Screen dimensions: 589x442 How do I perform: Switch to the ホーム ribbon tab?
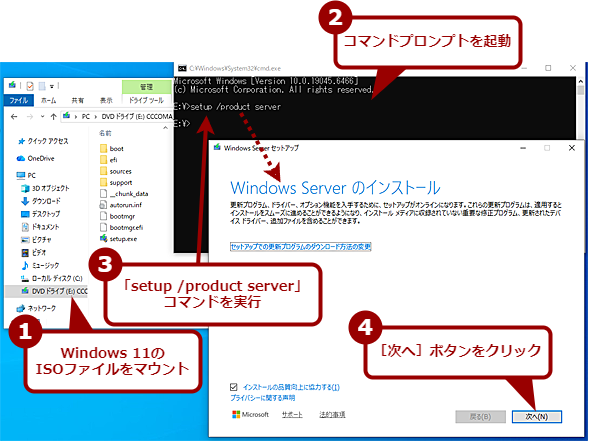(48, 100)
